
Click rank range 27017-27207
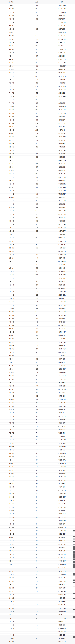coord(62,5)
